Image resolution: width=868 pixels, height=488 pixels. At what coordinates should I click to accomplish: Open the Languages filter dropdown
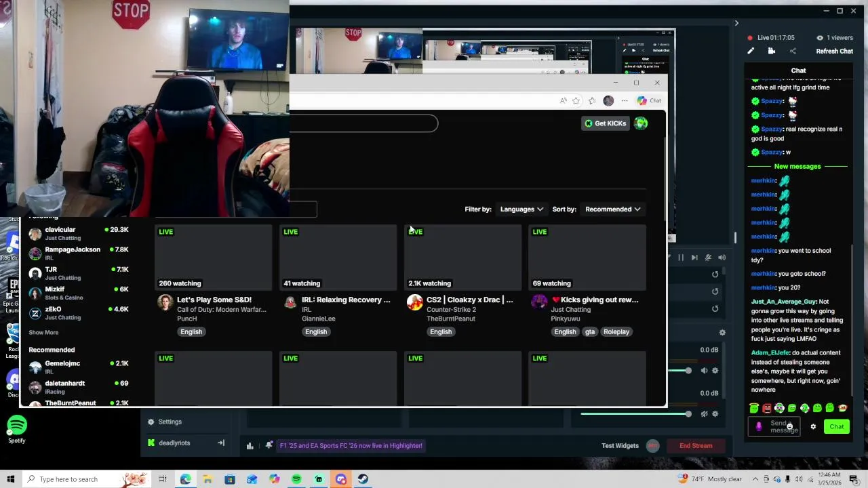[x=521, y=209]
